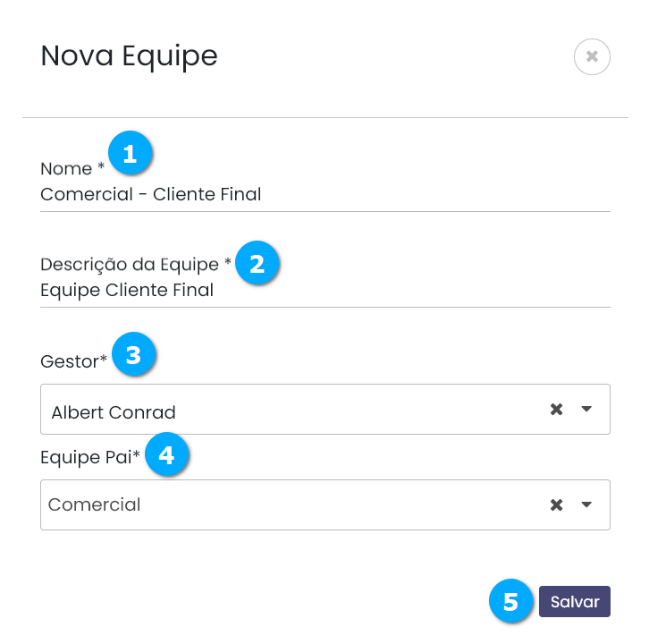Screen dimensions: 649x644
Task: Expand the Equipe Pai dropdown arrow
Action: pyautogui.click(x=587, y=504)
